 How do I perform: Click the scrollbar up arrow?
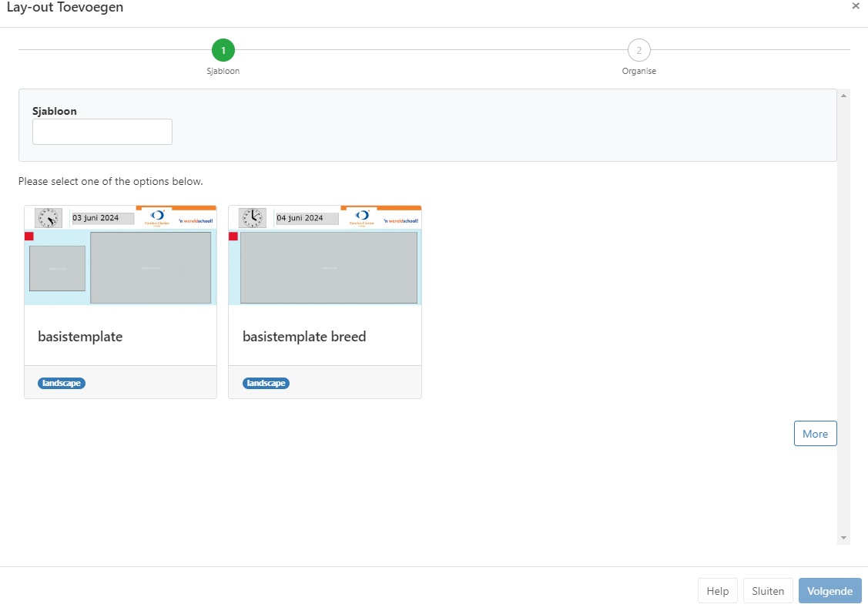pyautogui.click(x=843, y=96)
